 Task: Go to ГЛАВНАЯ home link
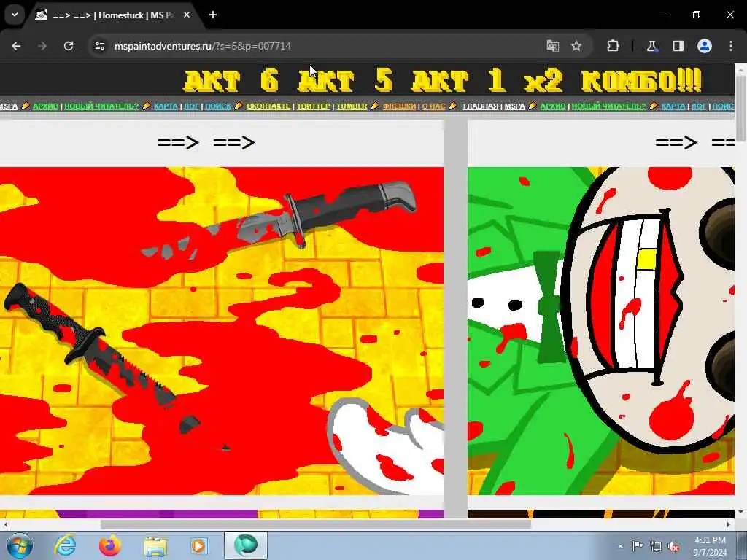480,106
